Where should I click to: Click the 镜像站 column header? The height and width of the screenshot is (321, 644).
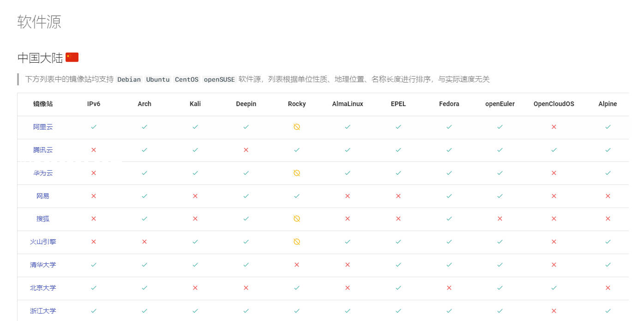(x=43, y=104)
